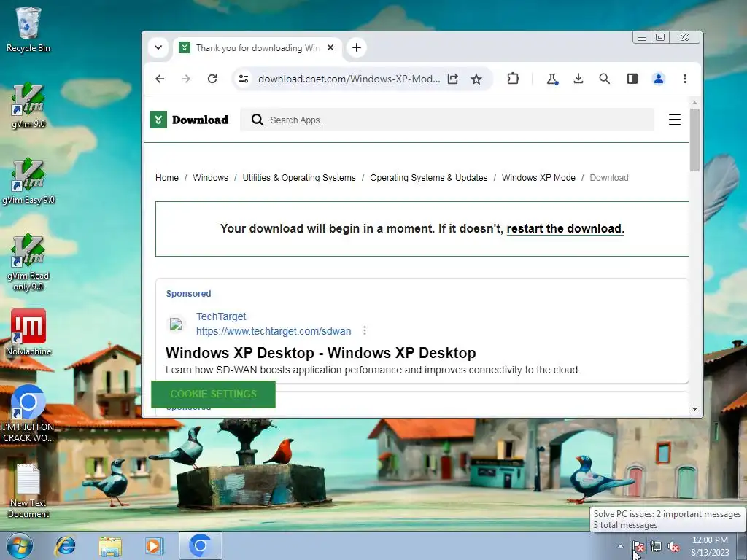Bookmark this page with the star
The width and height of the screenshot is (747, 560).
point(476,79)
